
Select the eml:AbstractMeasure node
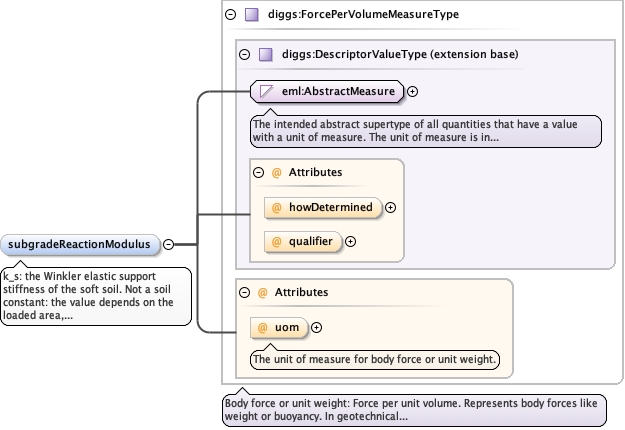point(327,91)
